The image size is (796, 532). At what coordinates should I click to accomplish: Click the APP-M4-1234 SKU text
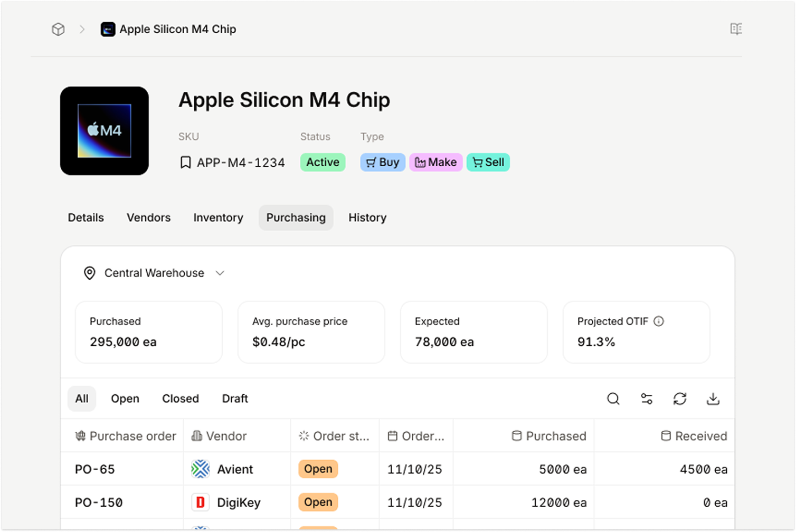pyautogui.click(x=241, y=163)
